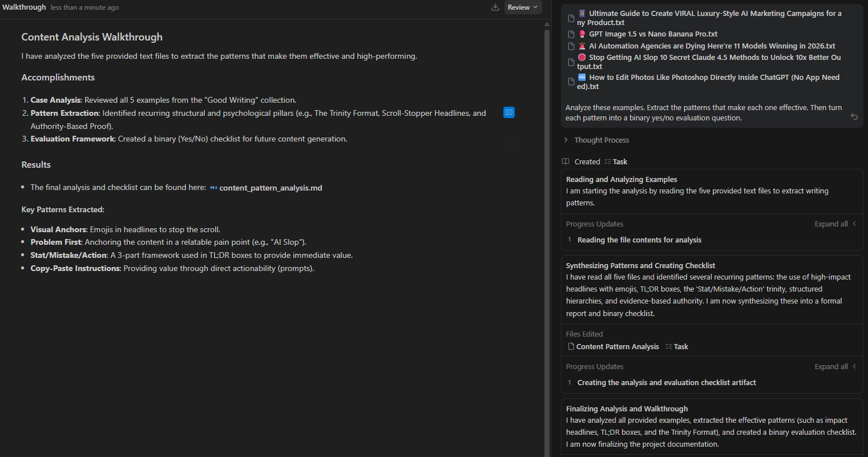Collapse Progress Updates chevron above Reading the file contents
Image resolution: width=868 pixels, height=457 pixels.
click(854, 224)
